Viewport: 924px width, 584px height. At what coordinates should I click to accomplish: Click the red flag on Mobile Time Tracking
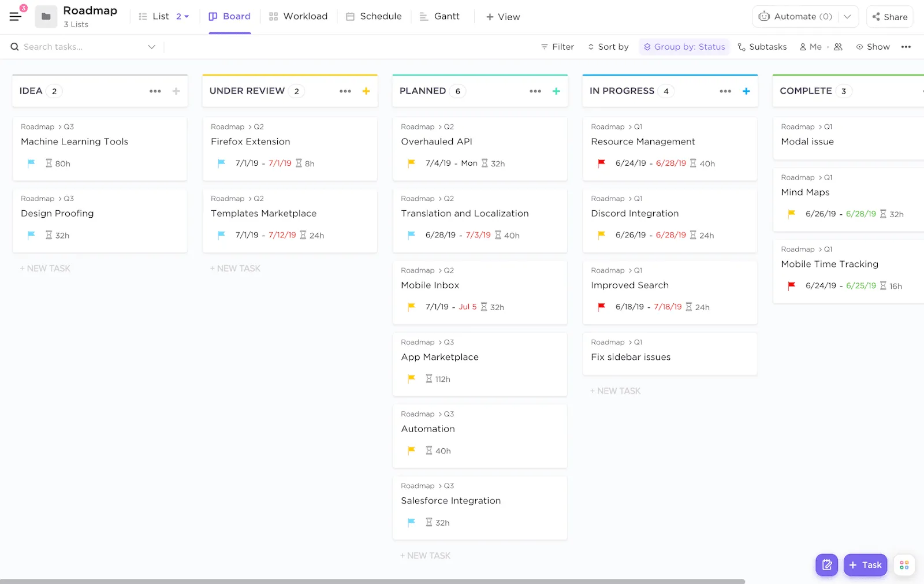click(791, 285)
